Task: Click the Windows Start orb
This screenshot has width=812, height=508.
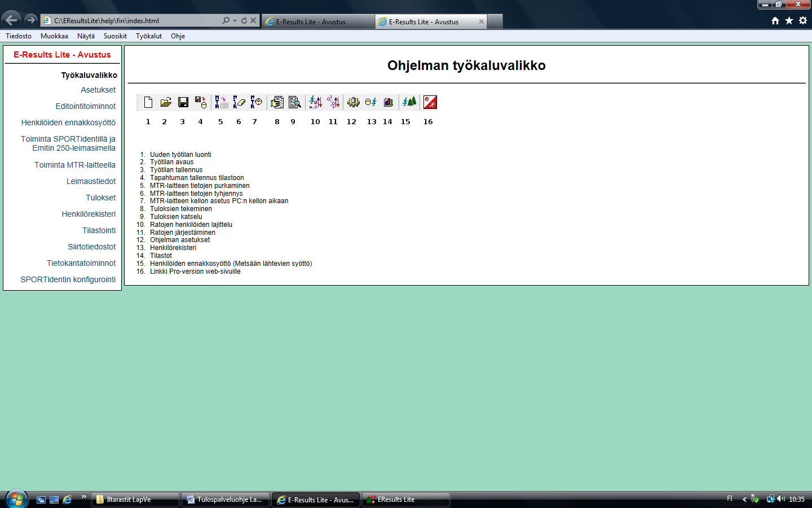Action: click(16, 499)
